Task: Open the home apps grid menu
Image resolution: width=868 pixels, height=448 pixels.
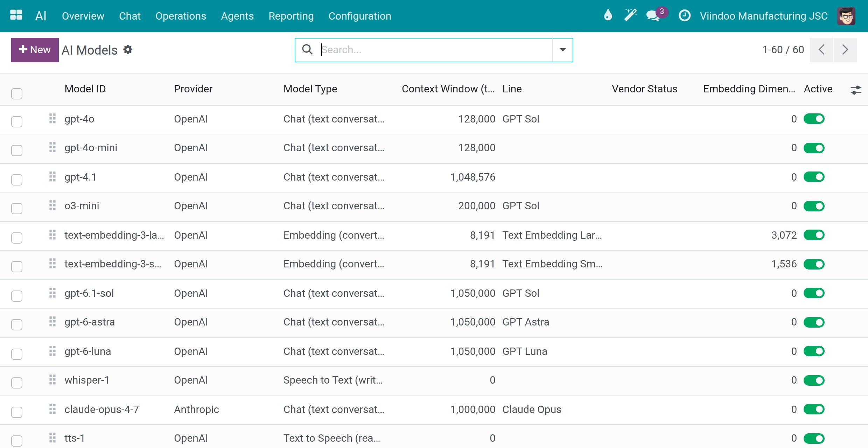Action: (x=16, y=15)
